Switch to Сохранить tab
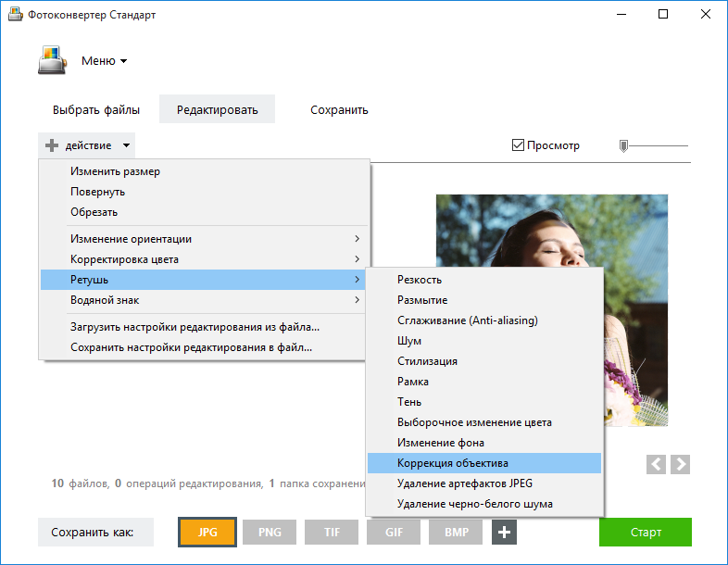This screenshot has height=565, width=728. (339, 110)
